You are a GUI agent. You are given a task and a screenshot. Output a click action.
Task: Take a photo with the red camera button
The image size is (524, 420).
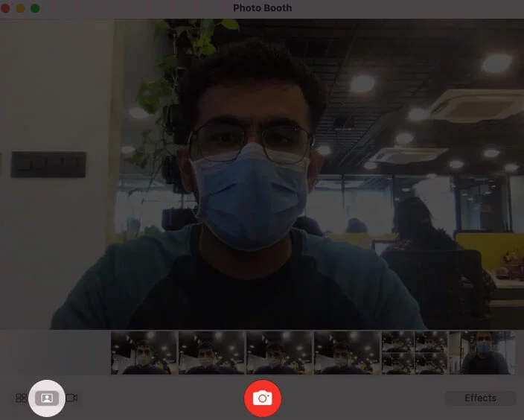pyautogui.click(x=263, y=398)
